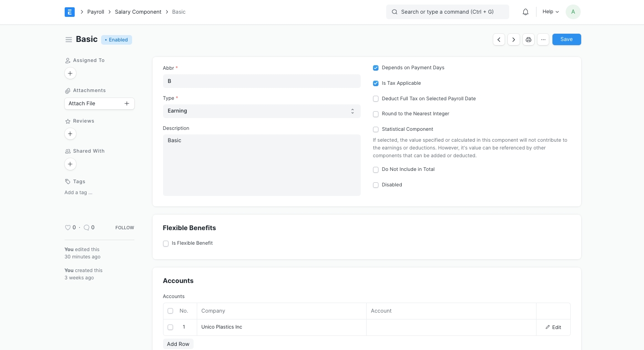Add an assignee with plus icon
This screenshot has height=350, width=644.
click(70, 73)
